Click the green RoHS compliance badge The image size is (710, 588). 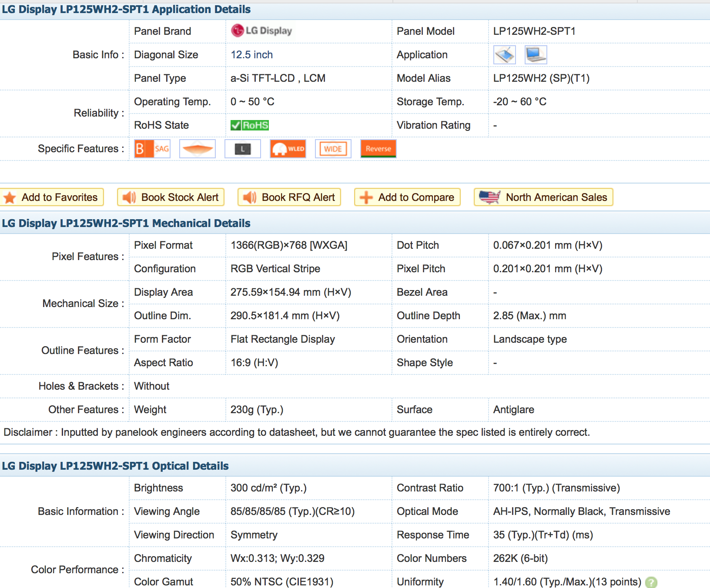click(x=250, y=125)
